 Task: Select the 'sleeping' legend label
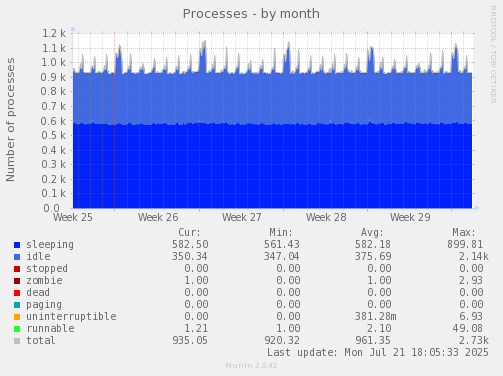50,245
